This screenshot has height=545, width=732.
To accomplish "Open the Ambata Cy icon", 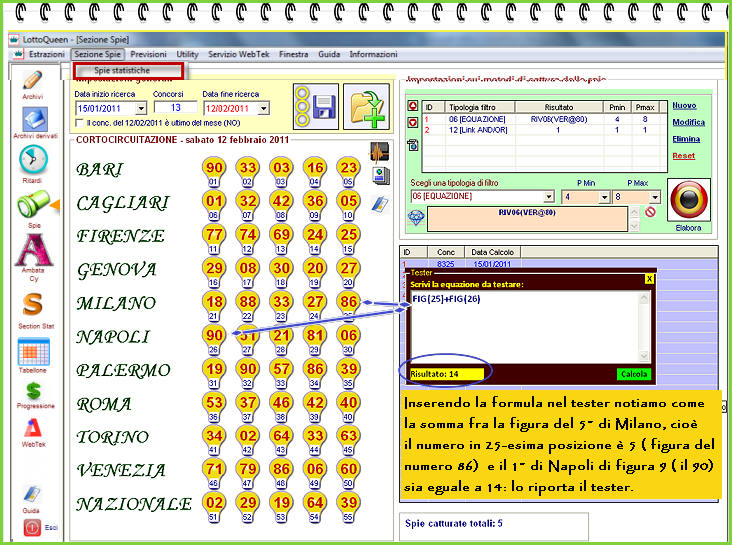I will point(34,250).
